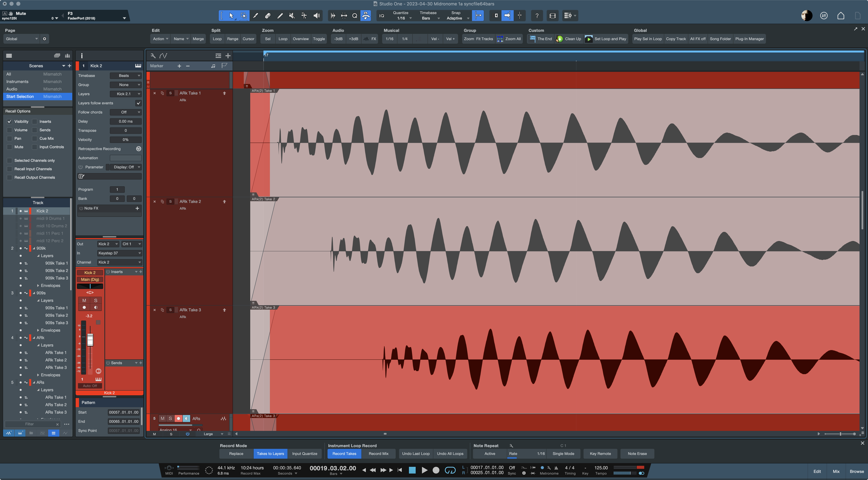This screenshot has width=868, height=480.
Task: Uncheck Layers follow events checkbox
Action: pyautogui.click(x=138, y=103)
